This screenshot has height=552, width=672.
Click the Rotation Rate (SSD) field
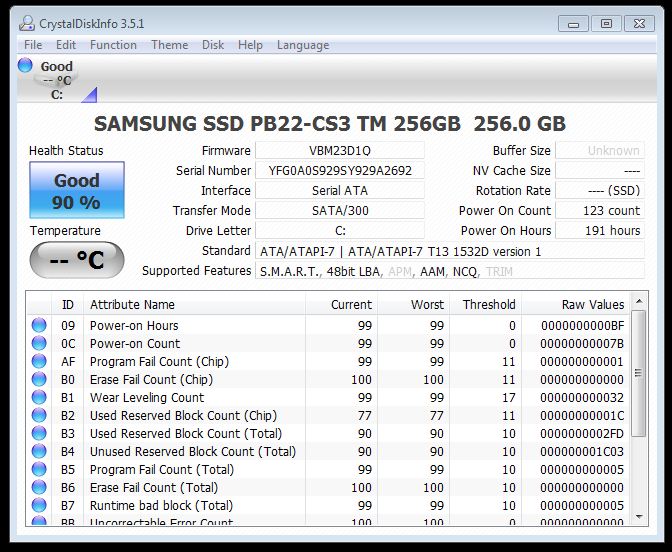(x=600, y=191)
